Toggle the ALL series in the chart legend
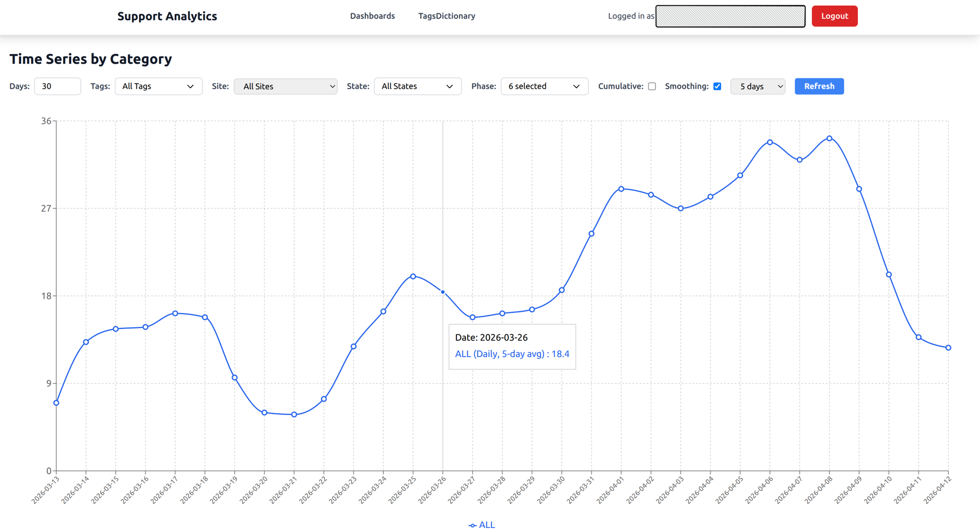Screen dimensions: 980x530 482,524
